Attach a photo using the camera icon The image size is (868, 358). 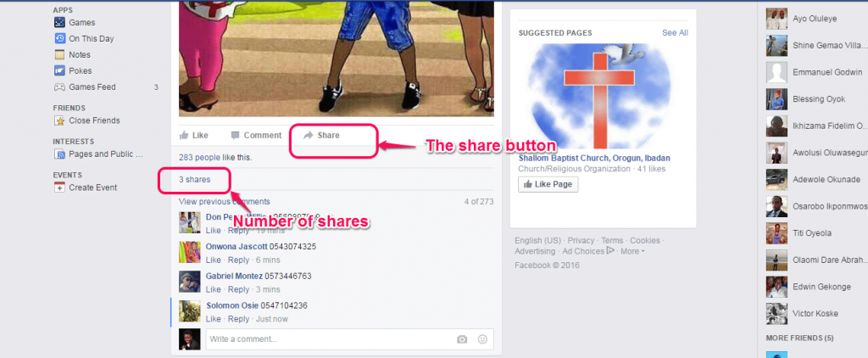tap(462, 339)
